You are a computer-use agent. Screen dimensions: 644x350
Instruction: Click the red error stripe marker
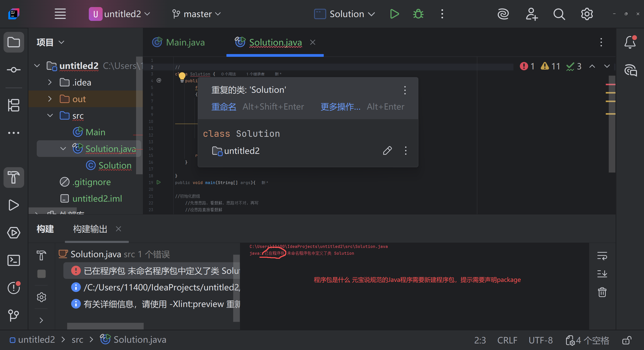pos(610,84)
